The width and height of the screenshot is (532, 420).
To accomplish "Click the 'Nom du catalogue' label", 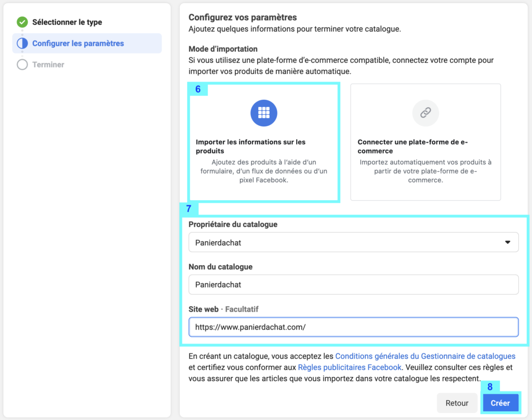I will point(220,267).
